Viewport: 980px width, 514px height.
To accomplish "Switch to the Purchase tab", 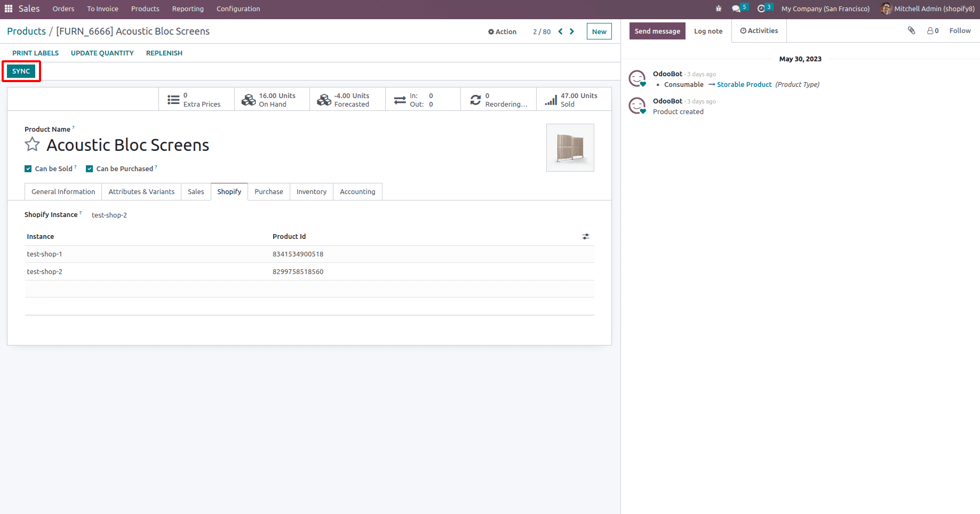I will (269, 191).
